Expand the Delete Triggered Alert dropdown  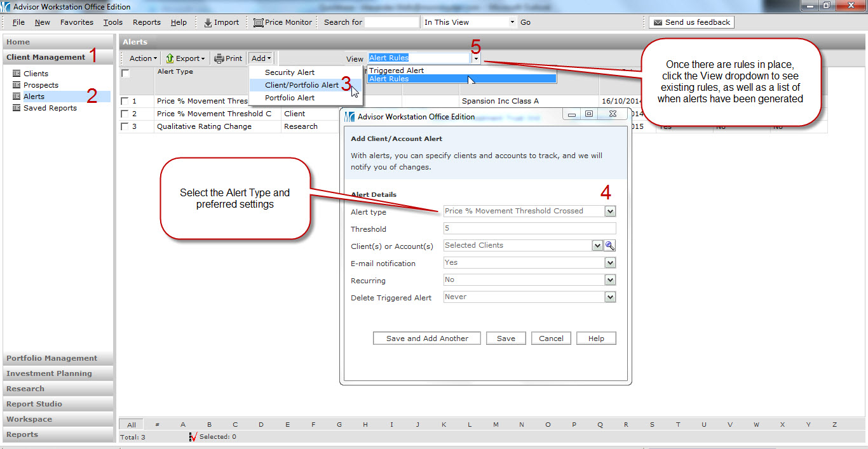tap(610, 297)
